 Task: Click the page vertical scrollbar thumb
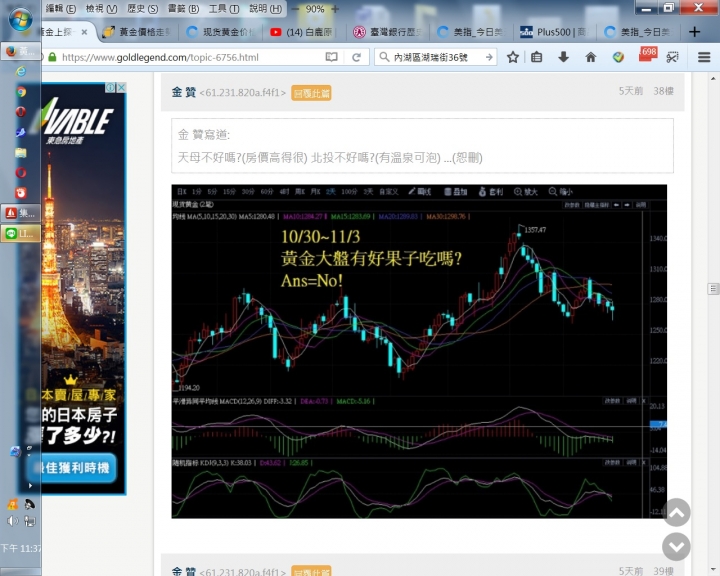(713, 288)
